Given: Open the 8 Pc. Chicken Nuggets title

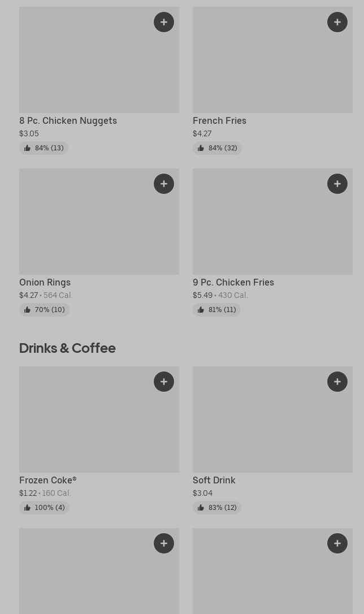Looking at the screenshot, I should point(68,120).
